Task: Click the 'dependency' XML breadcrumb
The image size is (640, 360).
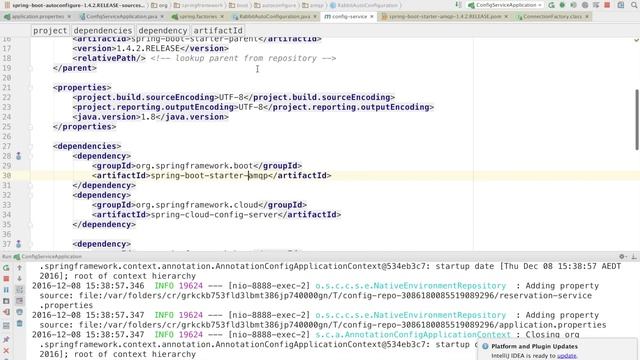Action: pyautogui.click(x=162, y=31)
